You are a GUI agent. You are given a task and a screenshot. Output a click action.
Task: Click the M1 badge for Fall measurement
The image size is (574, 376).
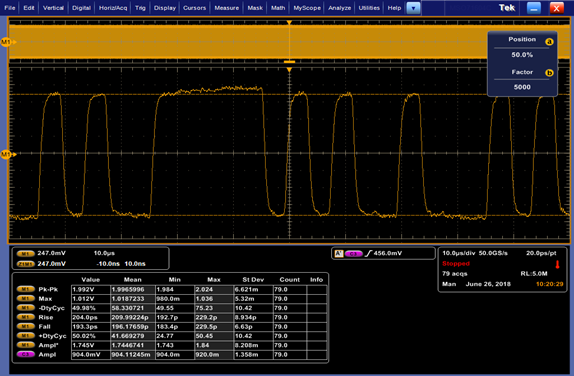pos(26,327)
